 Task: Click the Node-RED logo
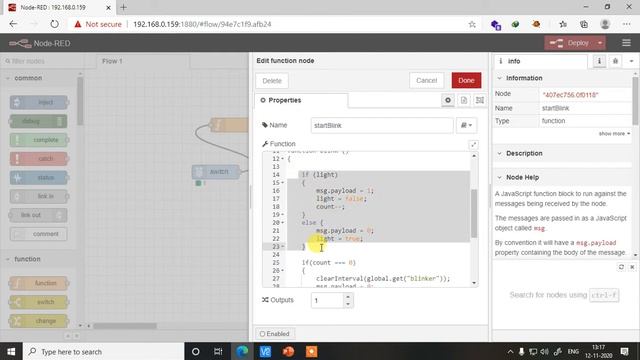click(40, 43)
